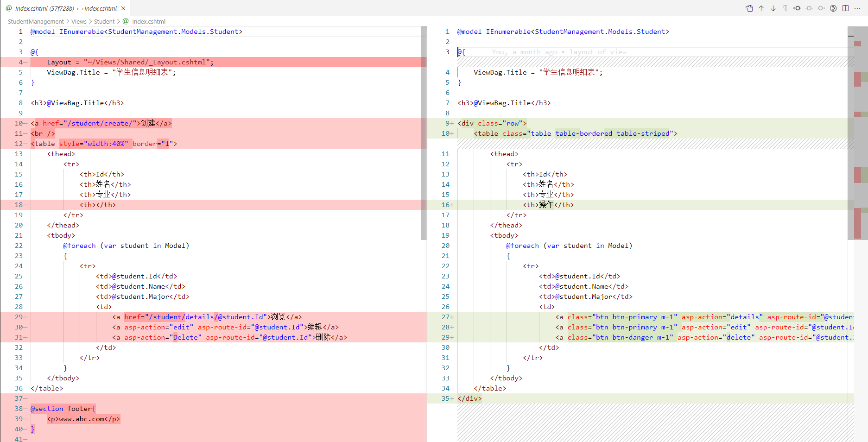The image size is (868, 442).
Task: Open the StudentManagement breadcrumb entry
Action: pos(35,21)
